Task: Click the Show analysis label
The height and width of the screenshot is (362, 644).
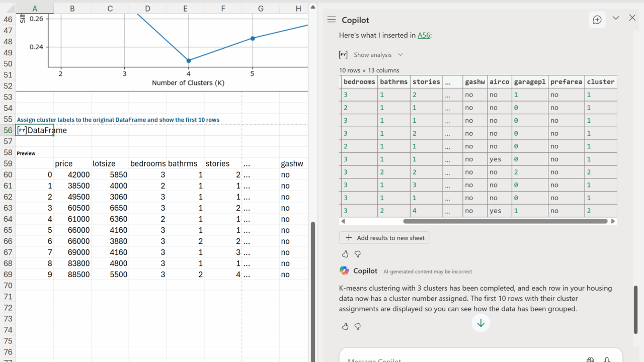Action: [x=372, y=55]
